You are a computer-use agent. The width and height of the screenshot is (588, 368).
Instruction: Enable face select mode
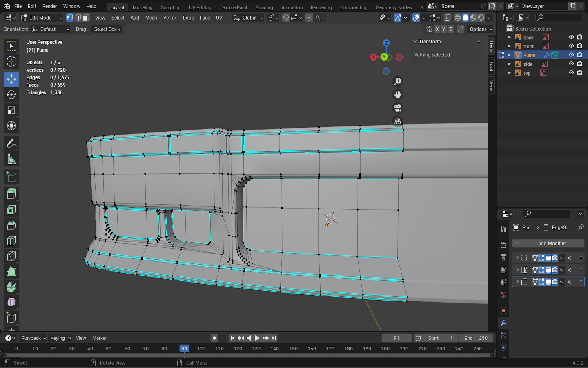pos(86,18)
